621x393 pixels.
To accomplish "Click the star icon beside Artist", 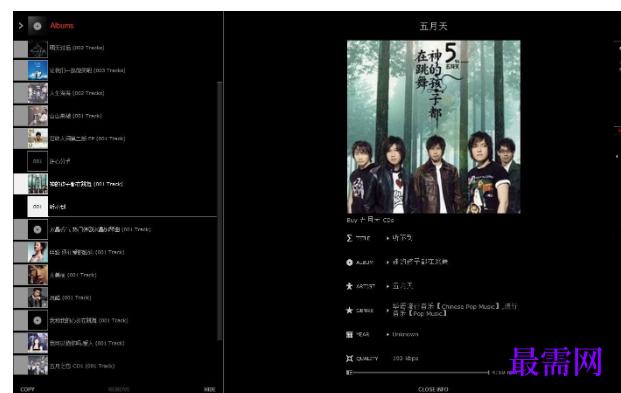I will 349,286.
